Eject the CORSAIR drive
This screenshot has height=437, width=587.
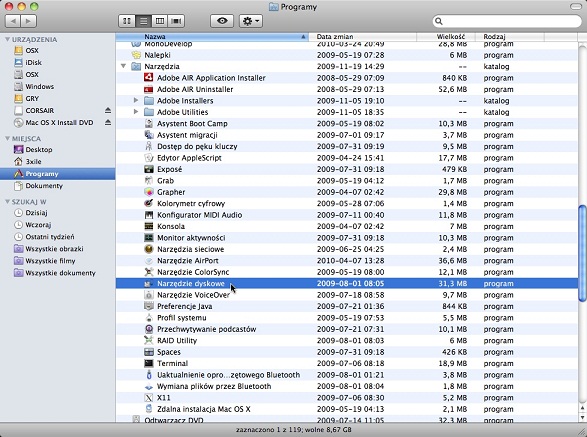pos(108,110)
